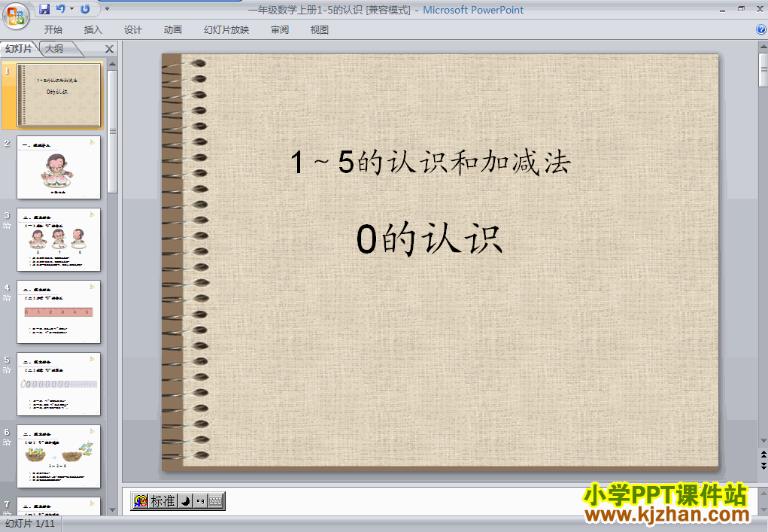Click thumbnail pane scroll down arrow
The height and width of the screenshot is (532, 768).
(113, 510)
